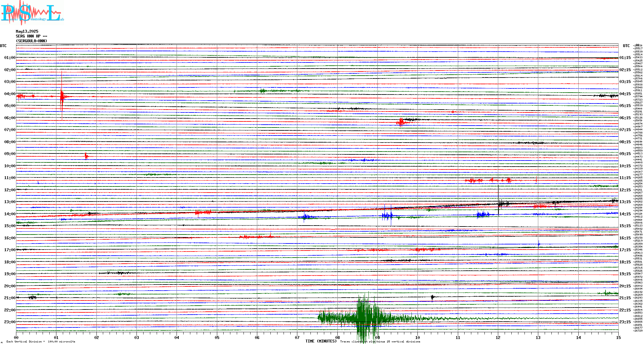Click the 16:00 hour label

(x=10, y=238)
